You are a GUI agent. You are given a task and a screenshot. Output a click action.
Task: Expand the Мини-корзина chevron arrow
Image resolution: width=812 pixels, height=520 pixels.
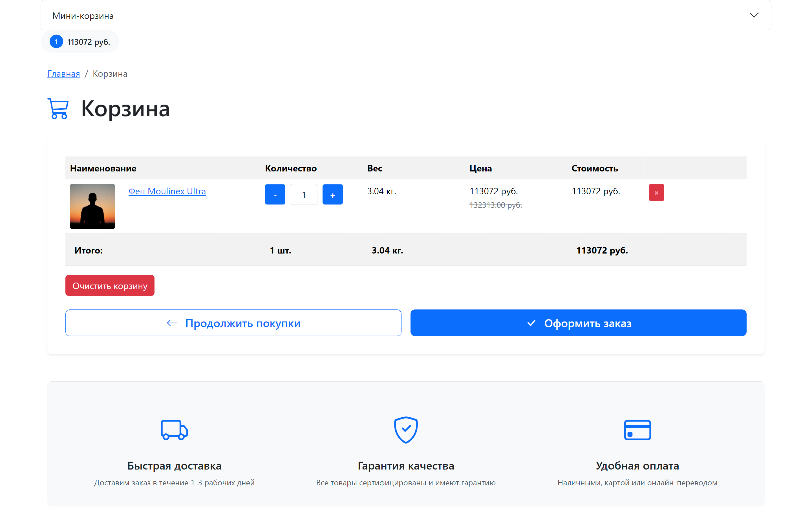753,15
